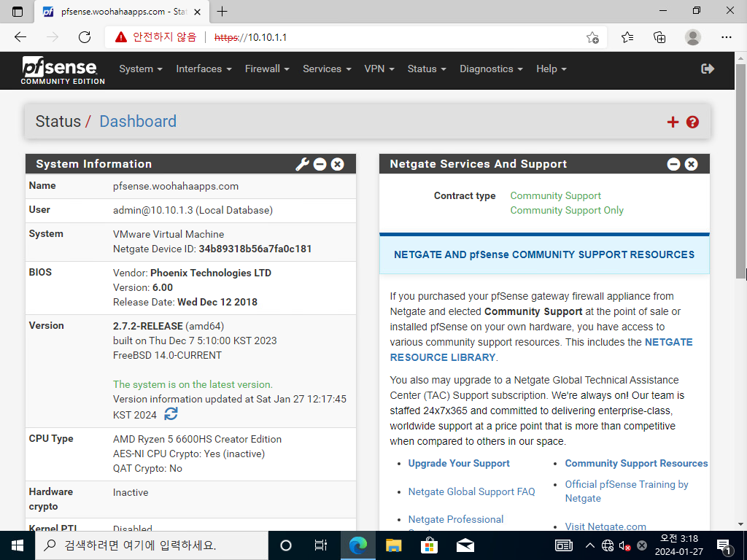
Task: Open System Information settings wrench icon
Action: click(302, 164)
